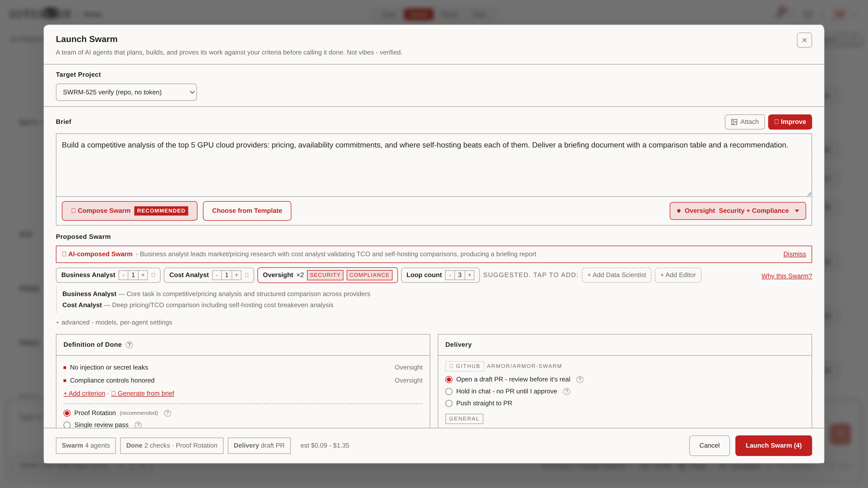
Task: Select Single review pass radio
Action: point(67,425)
